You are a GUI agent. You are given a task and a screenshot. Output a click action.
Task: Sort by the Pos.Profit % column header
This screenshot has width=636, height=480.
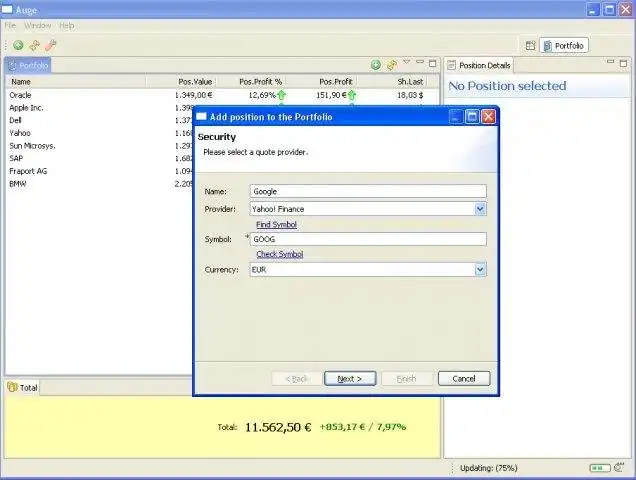tap(252, 82)
